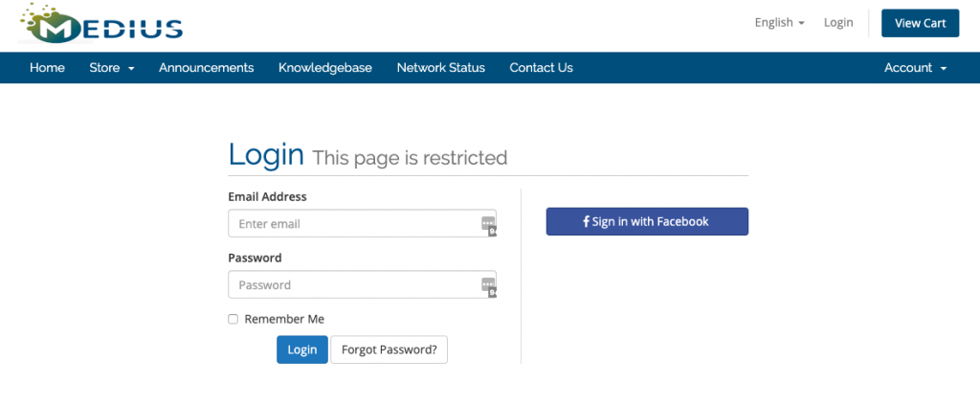980x405 pixels.
Task: Go to Home in navigation bar
Action: tap(47, 67)
